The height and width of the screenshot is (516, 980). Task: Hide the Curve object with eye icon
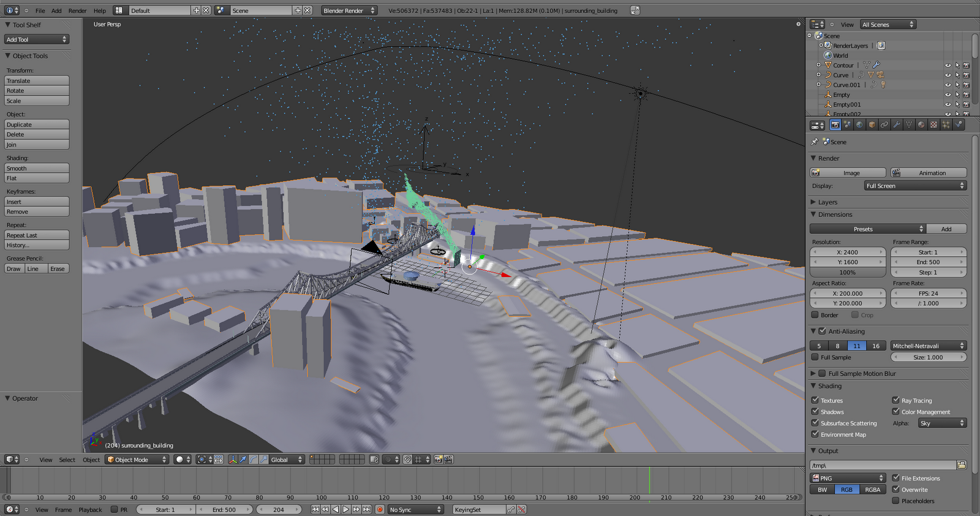coord(948,75)
